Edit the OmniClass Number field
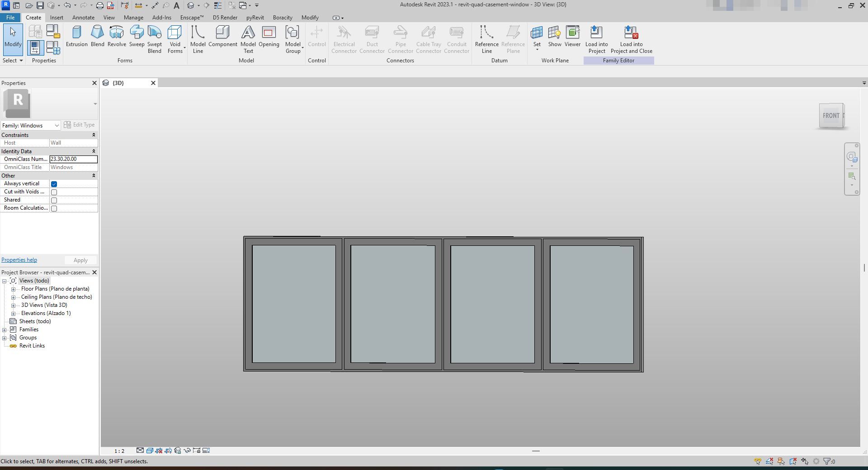This screenshot has width=868, height=470. pyautogui.click(x=73, y=159)
